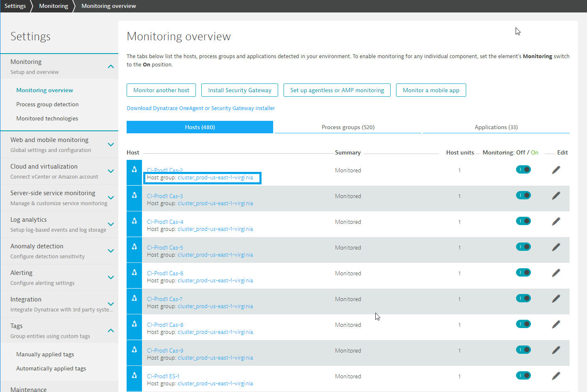Edit host CI-Prod1 Cas-8 with pencil icon

pyautogui.click(x=556, y=324)
